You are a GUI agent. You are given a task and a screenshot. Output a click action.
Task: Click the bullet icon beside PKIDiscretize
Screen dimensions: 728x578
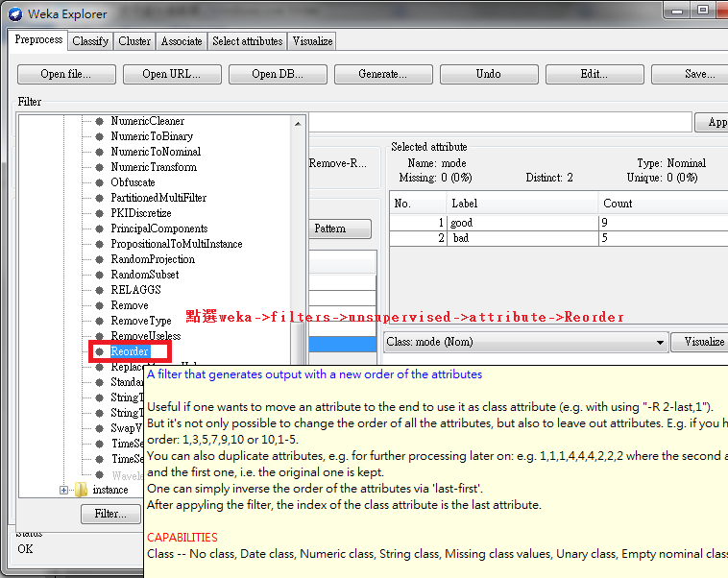[x=99, y=213]
